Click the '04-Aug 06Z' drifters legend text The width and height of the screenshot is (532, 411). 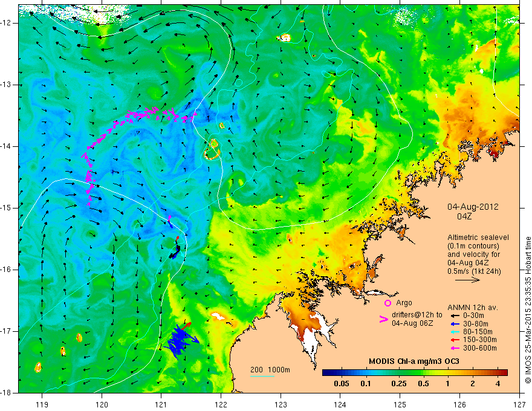point(412,323)
